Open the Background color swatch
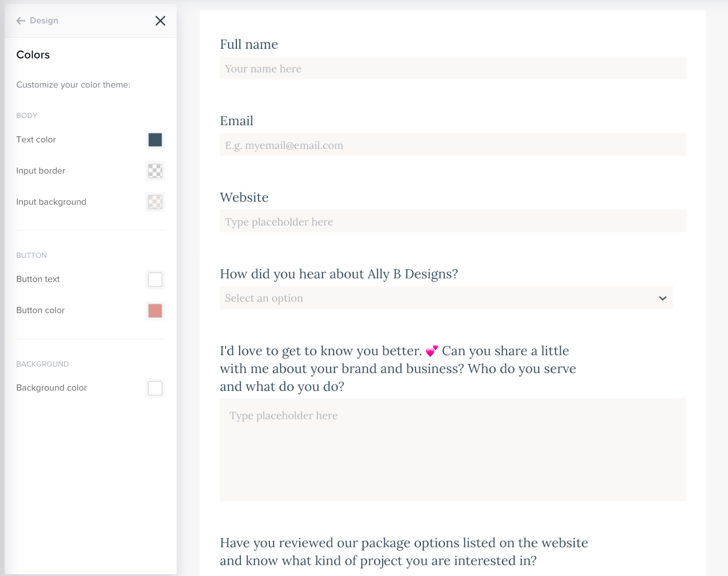 point(155,388)
